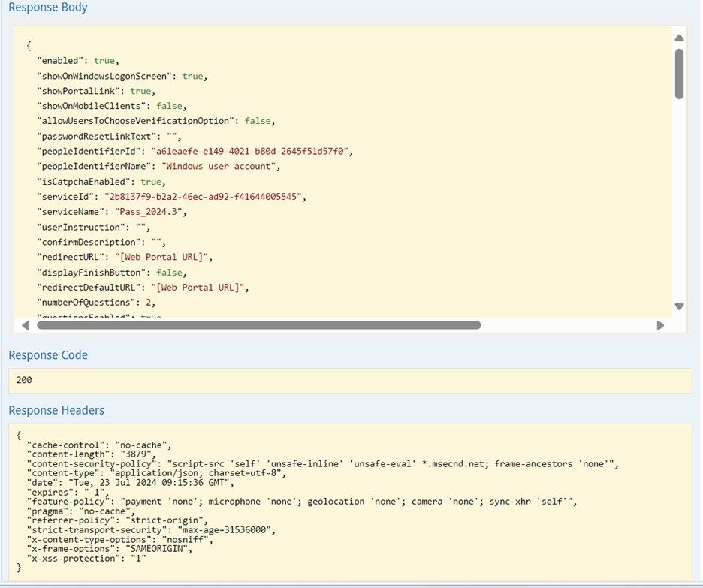Click the Response Code heading
This screenshot has width=703, height=588.
48,355
